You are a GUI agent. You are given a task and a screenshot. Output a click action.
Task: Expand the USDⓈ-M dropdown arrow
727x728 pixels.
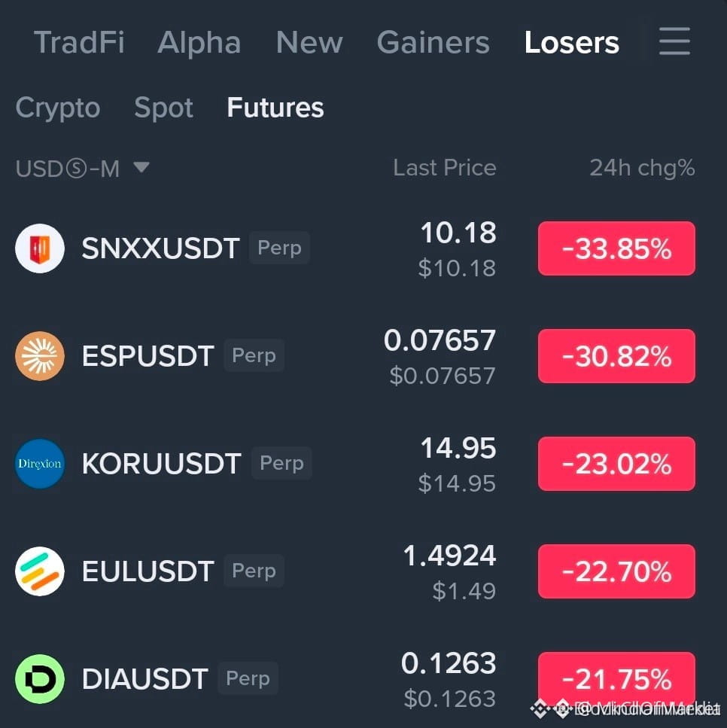tap(141, 166)
